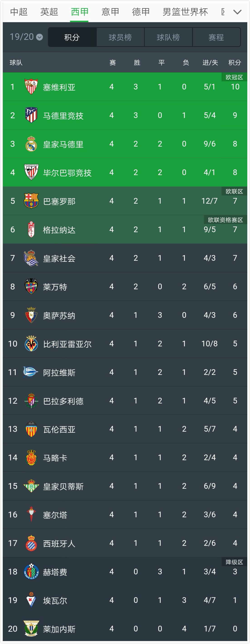Switch to the 德甲 league tab
This screenshot has width=250, height=644.
pos(141,12)
